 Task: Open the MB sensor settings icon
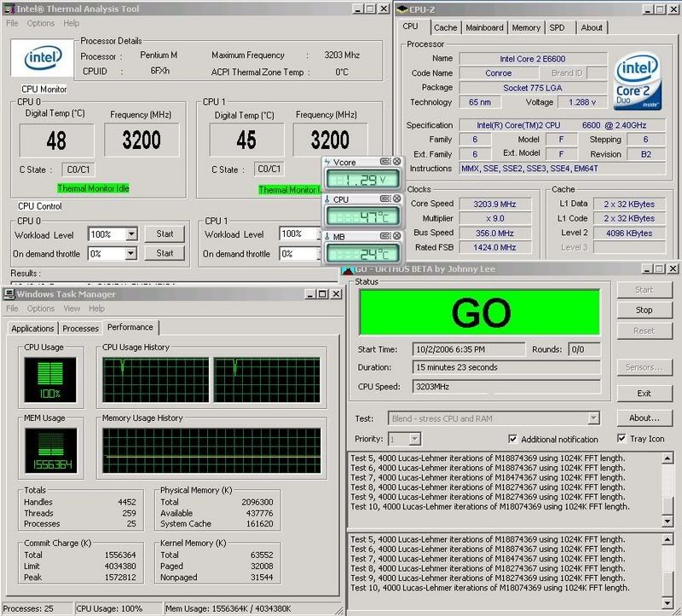pos(385,236)
